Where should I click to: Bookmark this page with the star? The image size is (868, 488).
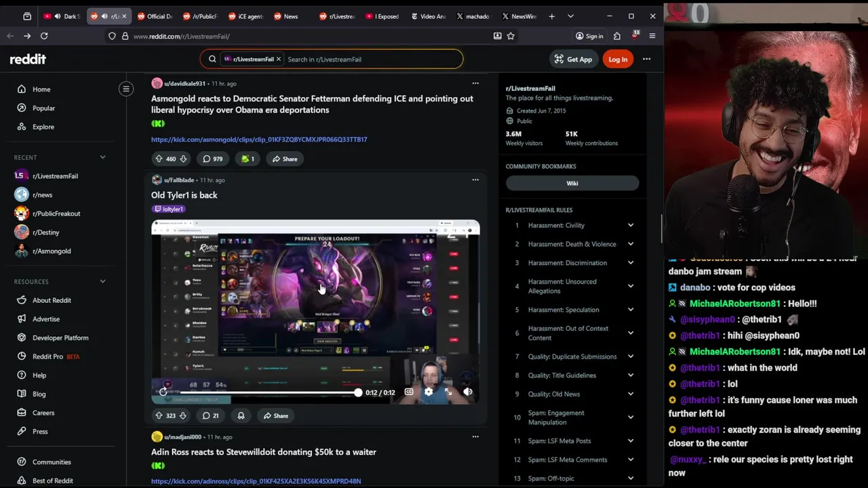tap(511, 36)
